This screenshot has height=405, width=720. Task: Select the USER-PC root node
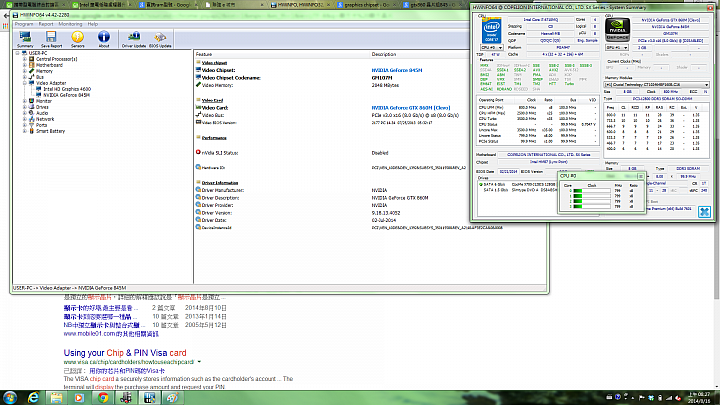click(x=38, y=53)
